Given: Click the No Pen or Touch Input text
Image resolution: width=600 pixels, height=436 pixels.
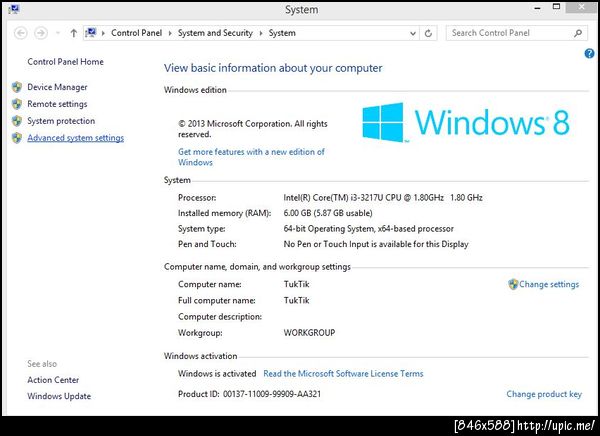Looking at the screenshot, I should (x=376, y=244).
